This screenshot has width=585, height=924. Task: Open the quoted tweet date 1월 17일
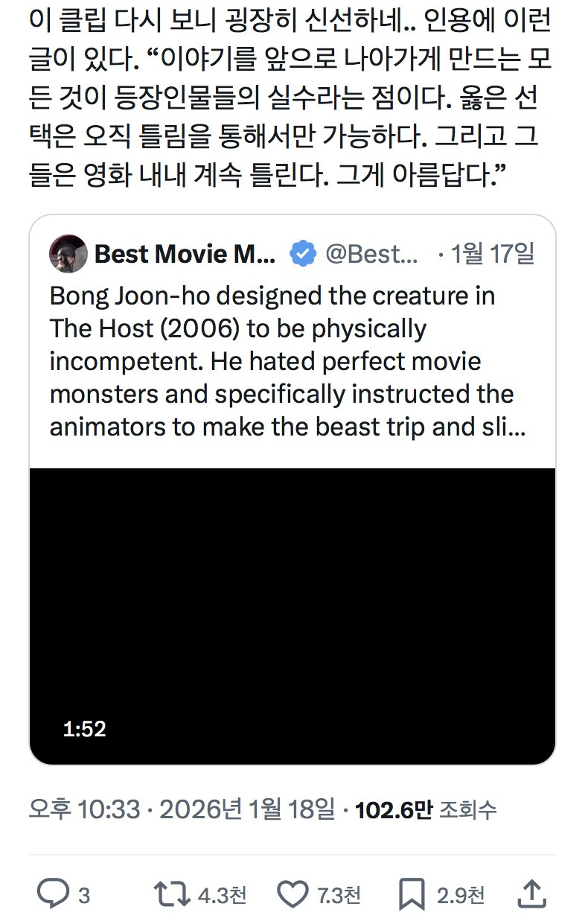[493, 255]
